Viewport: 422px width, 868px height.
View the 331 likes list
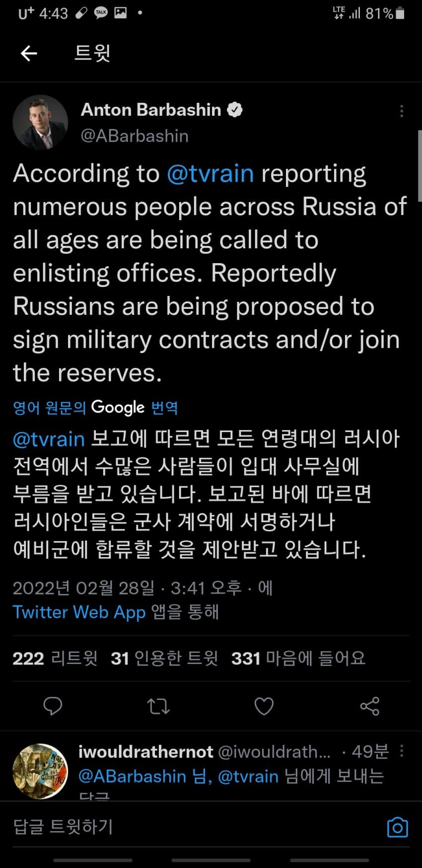coord(298,658)
